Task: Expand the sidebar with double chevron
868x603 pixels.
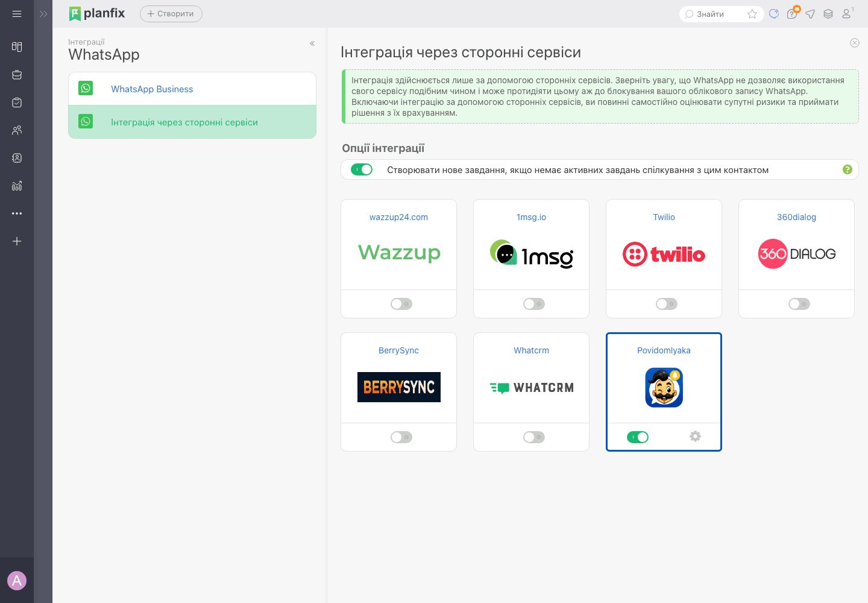Action: pyautogui.click(x=43, y=14)
